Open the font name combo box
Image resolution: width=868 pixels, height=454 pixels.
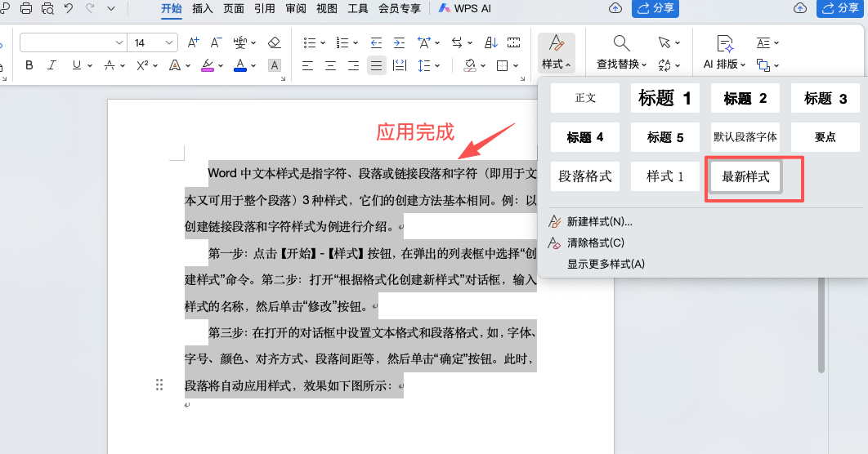point(73,42)
